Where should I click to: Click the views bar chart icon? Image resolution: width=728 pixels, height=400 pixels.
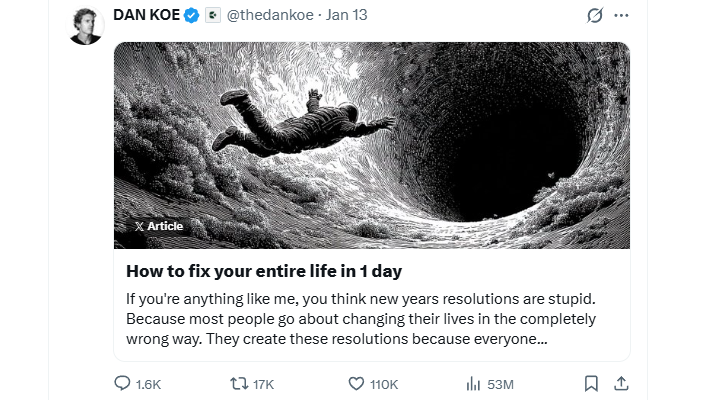474,383
